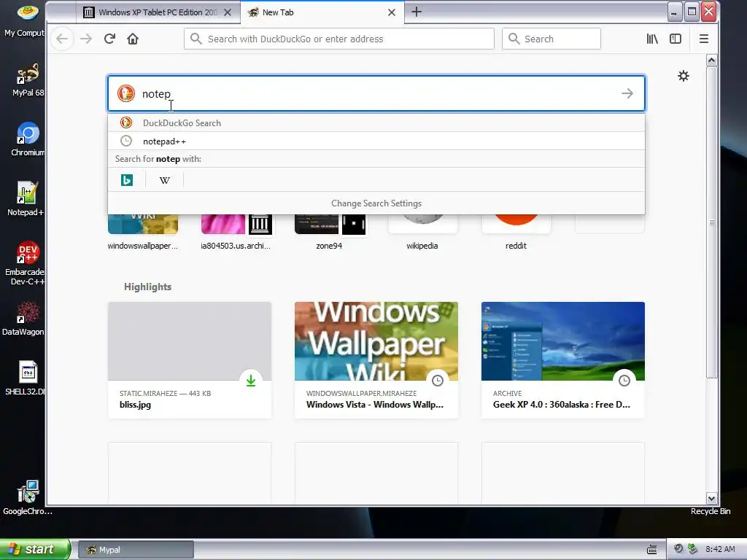Click the on-screen keyboard taskbar icon
Image resolution: width=747 pixels, height=560 pixels.
pyautogui.click(x=651, y=550)
